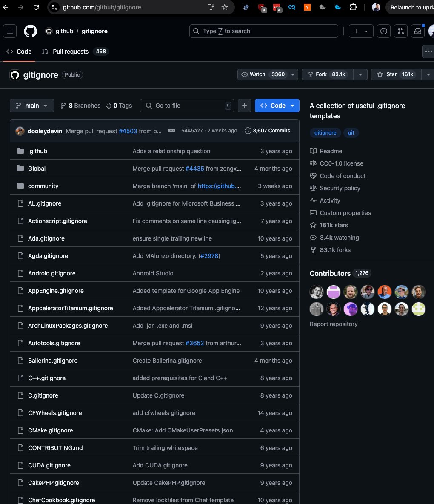Open CONTRIBUTING.md file

pos(55,448)
